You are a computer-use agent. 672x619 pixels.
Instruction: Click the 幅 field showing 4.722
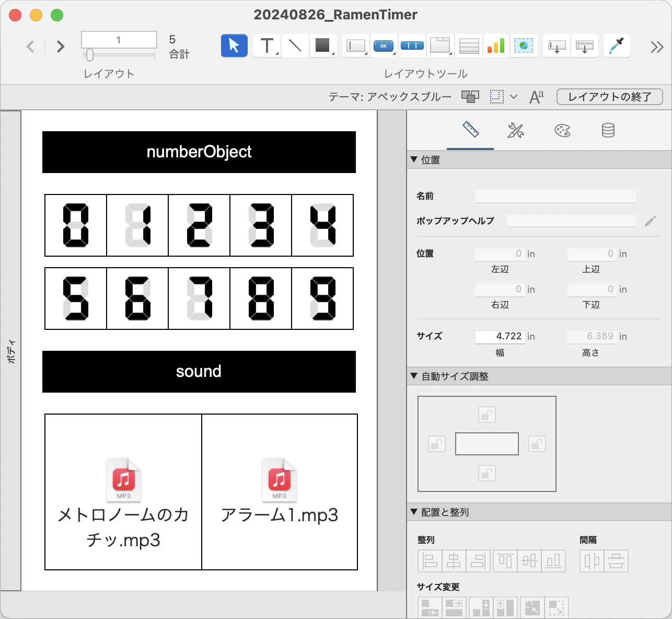pyautogui.click(x=500, y=336)
